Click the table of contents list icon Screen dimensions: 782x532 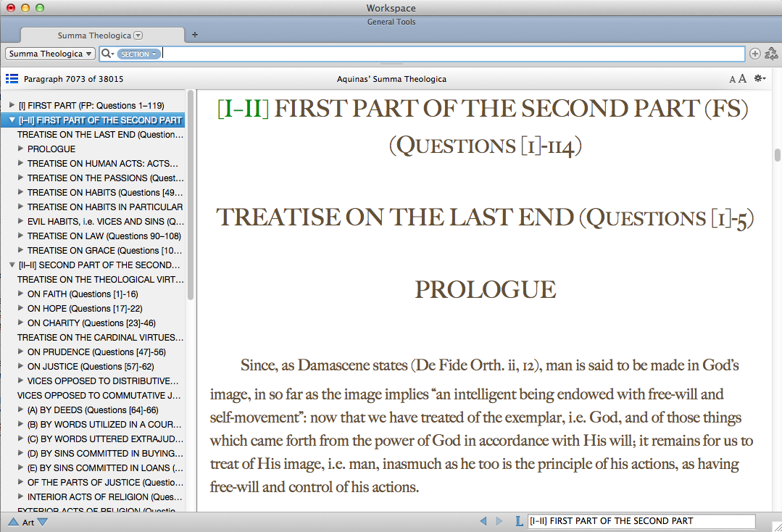(x=12, y=79)
